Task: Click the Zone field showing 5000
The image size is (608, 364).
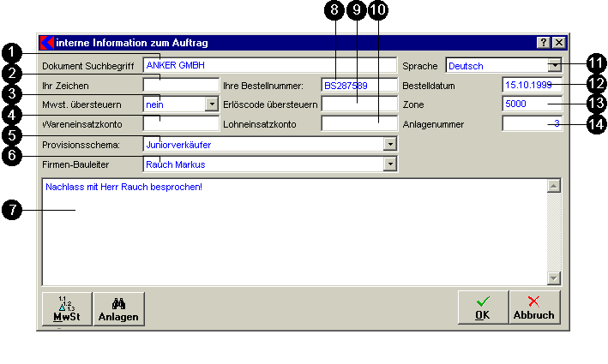Action: coord(532,104)
